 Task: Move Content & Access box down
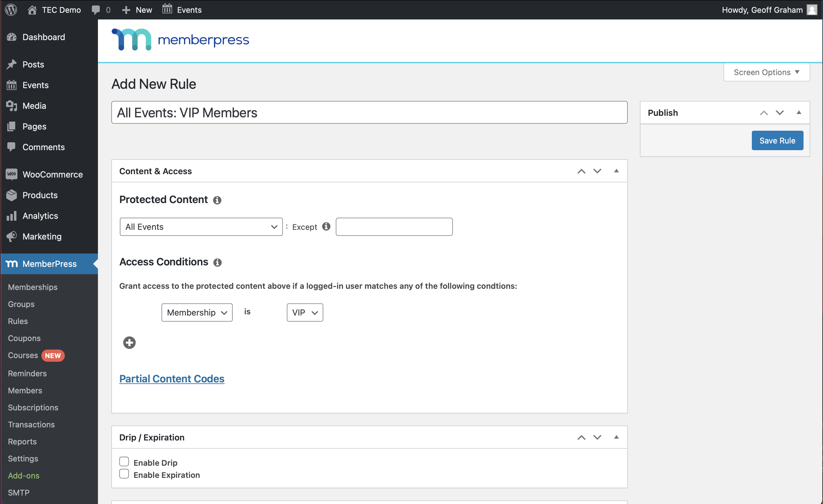[x=597, y=171]
